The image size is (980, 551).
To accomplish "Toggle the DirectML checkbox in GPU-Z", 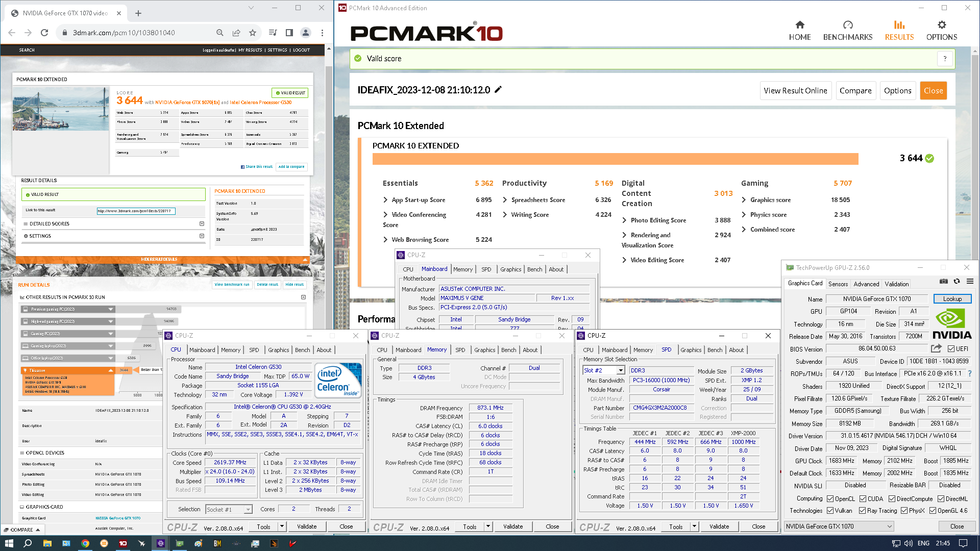I will point(941,499).
